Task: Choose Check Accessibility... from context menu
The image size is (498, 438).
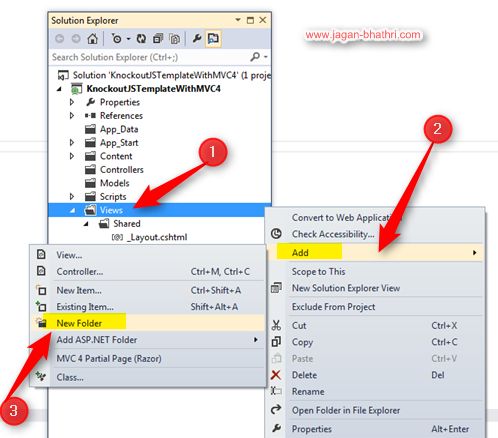Action: click(x=375, y=234)
